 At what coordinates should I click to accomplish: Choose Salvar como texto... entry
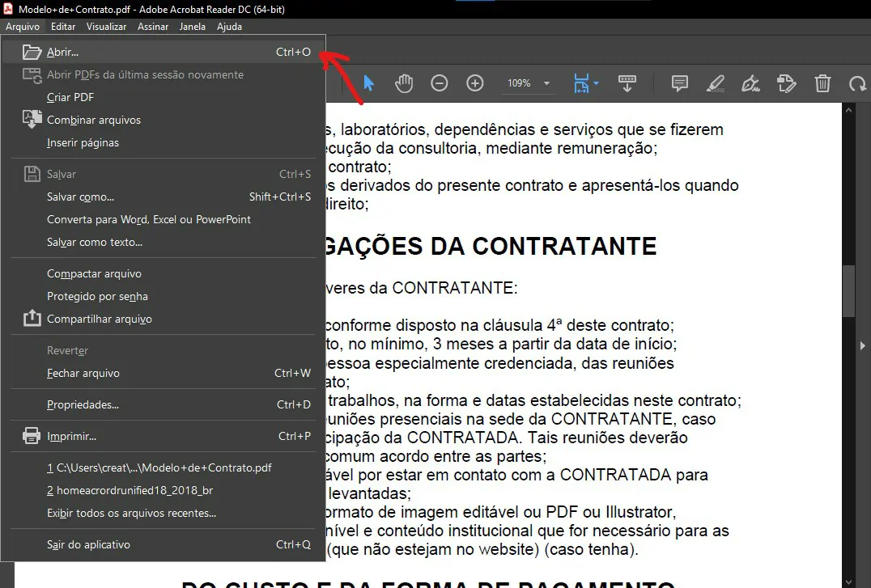coord(164,242)
